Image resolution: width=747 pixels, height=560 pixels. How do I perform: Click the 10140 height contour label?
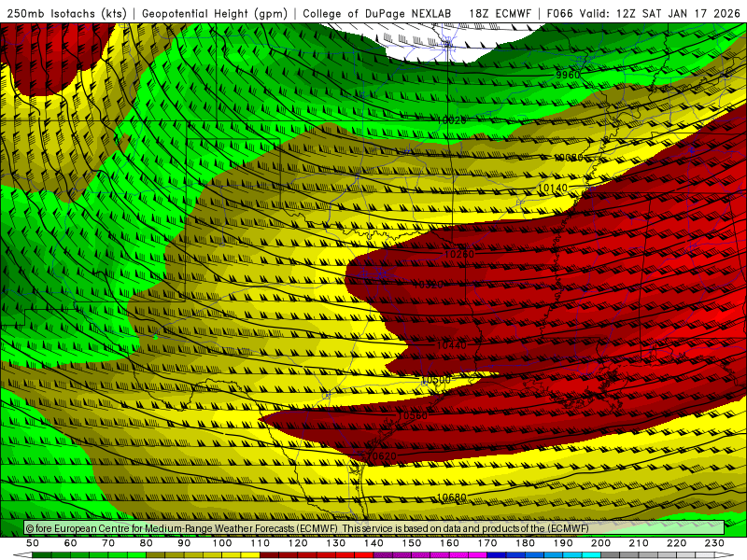pos(553,189)
